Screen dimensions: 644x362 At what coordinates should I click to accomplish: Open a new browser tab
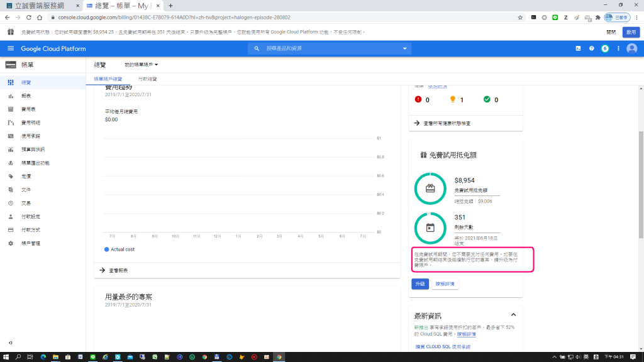click(x=170, y=6)
